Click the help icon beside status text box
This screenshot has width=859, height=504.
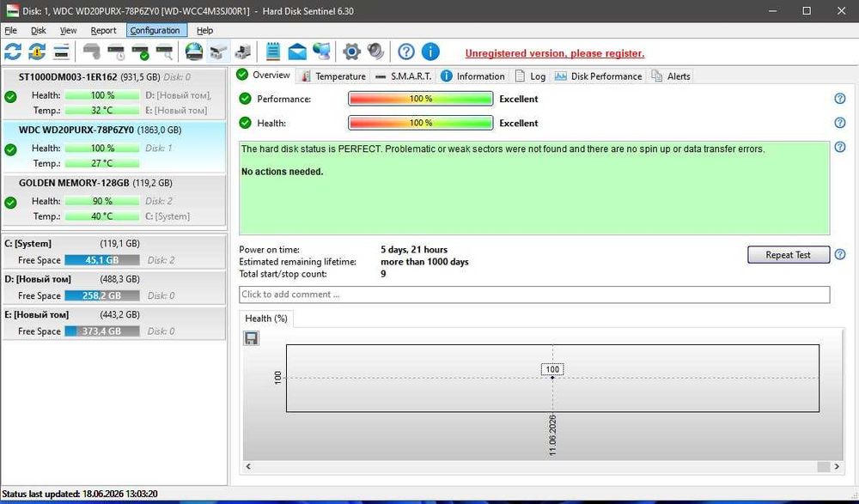pyautogui.click(x=840, y=147)
